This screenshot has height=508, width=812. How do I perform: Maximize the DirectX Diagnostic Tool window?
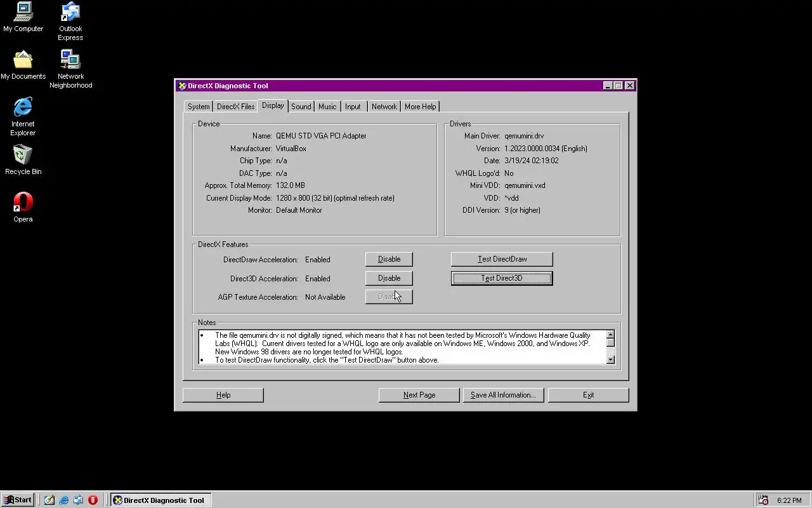coord(618,86)
